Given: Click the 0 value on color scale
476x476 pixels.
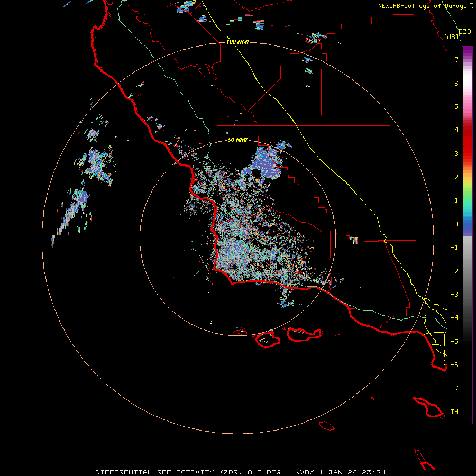Looking at the screenshot, I should pyautogui.click(x=456, y=224).
